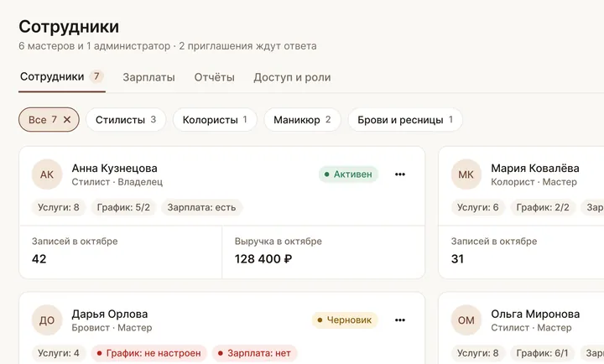
Task: Clear the Все filter with its X icon
Action: 67,120
